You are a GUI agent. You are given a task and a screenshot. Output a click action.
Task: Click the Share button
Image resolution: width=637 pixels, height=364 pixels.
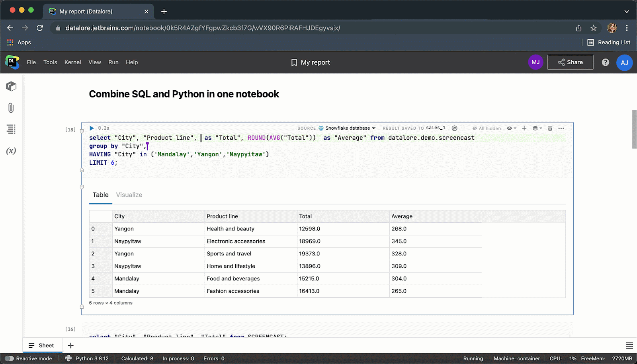pos(570,62)
